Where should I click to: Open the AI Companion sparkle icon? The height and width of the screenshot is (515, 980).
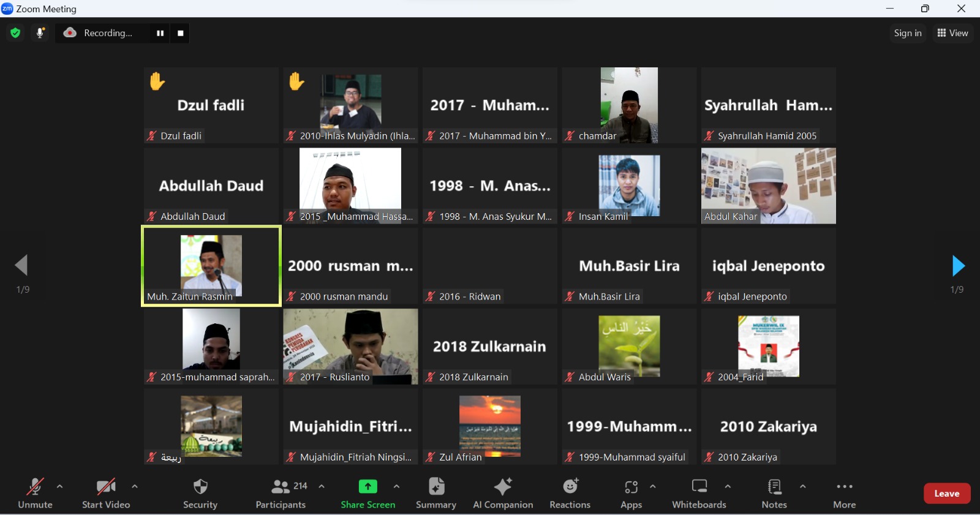[503, 487]
